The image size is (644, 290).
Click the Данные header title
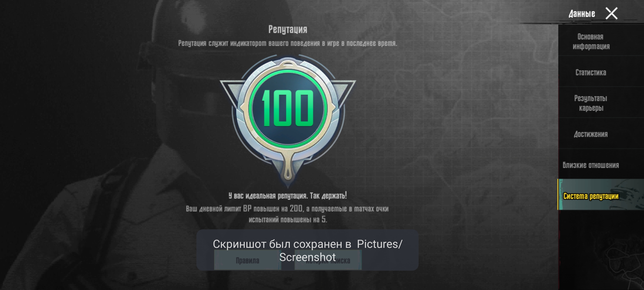pos(582,14)
